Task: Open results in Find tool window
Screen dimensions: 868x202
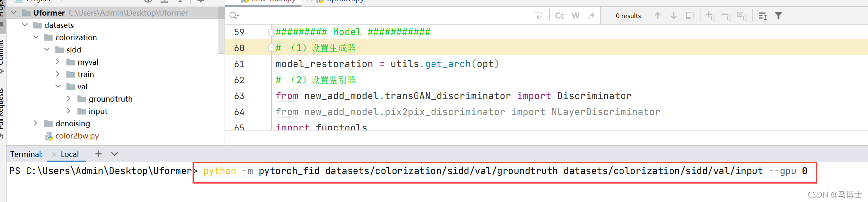Action: pyautogui.click(x=690, y=16)
